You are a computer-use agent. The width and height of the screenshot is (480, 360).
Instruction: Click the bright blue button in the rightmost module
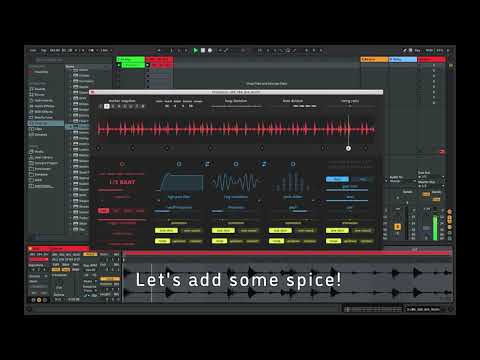coord(337,179)
